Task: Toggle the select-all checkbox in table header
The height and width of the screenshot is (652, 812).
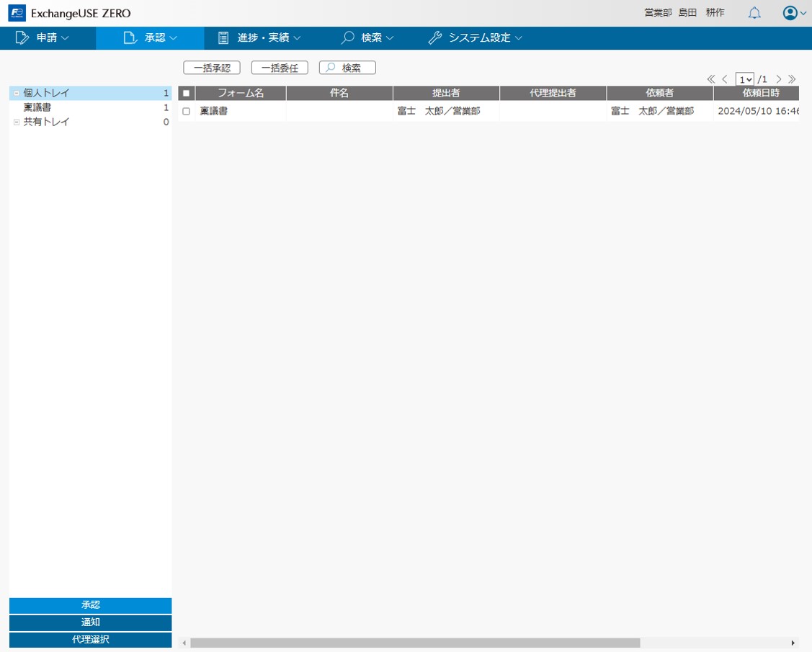Action: pyautogui.click(x=185, y=92)
